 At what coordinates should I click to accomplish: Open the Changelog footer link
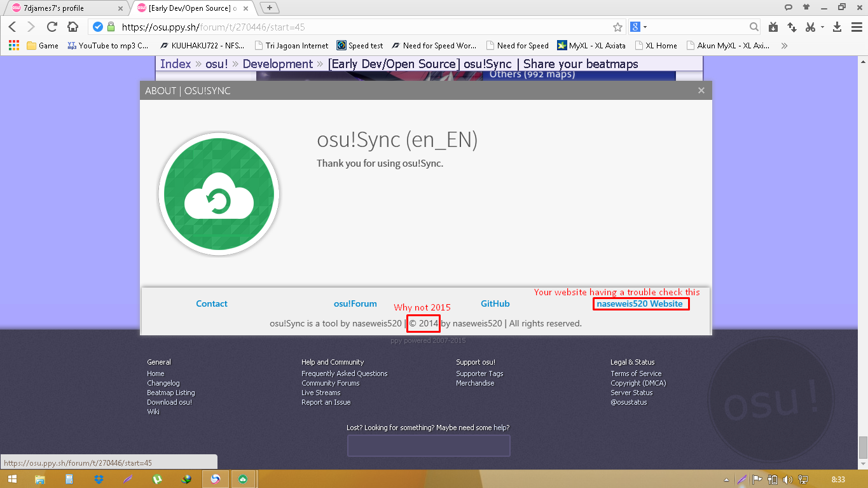point(163,383)
